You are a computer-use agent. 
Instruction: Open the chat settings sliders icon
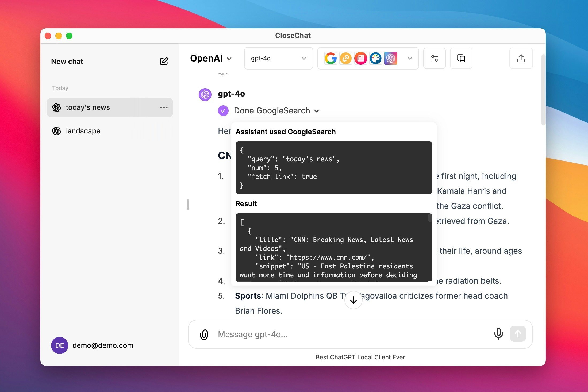[x=434, y=58]
